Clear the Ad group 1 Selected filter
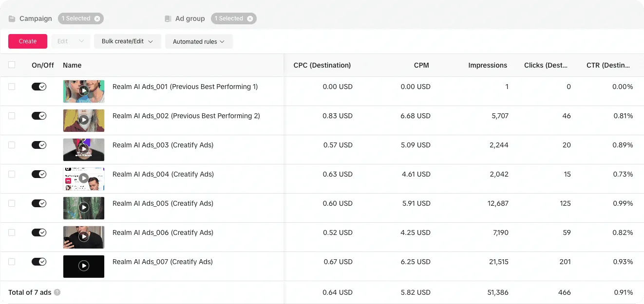 [250, 18]
